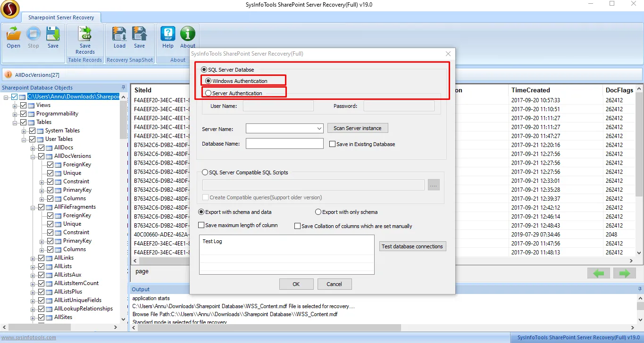Click the table icon beside AllListsPlus

(x=50, y=292)
